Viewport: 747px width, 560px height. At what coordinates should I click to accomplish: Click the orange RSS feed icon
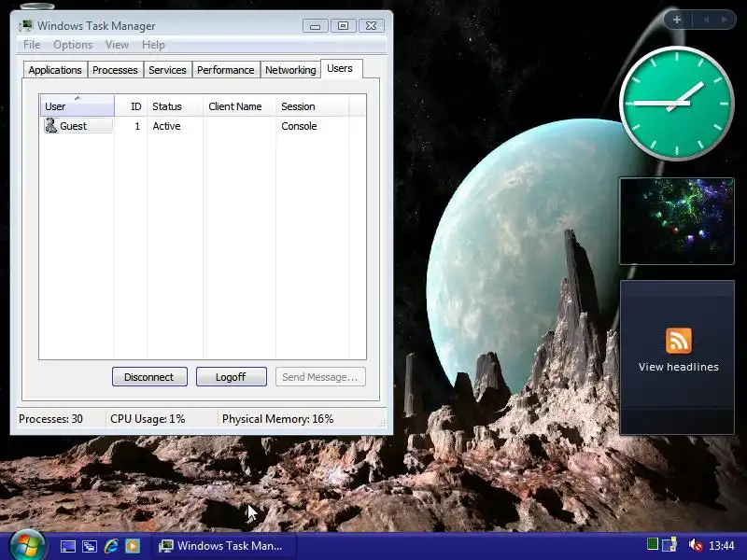[679, 341]
